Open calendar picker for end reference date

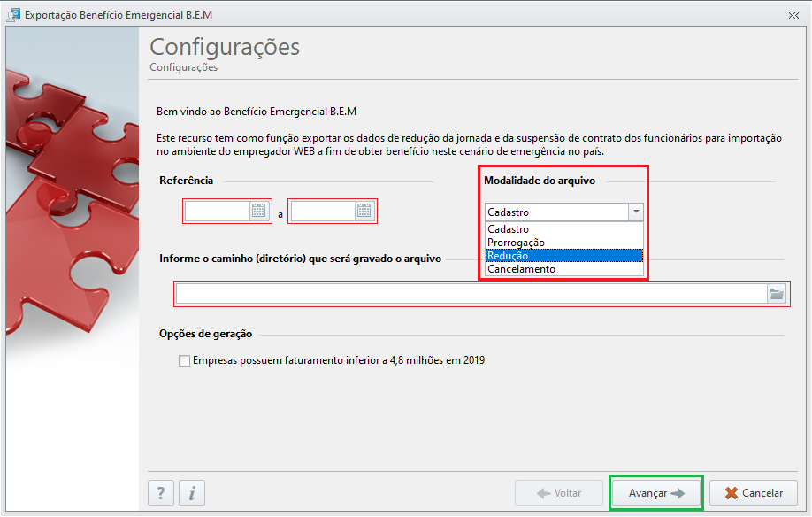pos(364,211)
